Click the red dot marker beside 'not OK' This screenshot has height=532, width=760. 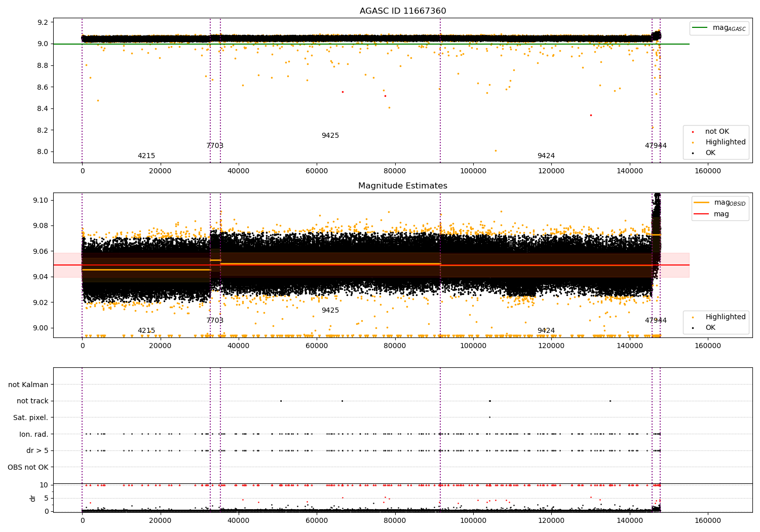[x=693, y=132]
